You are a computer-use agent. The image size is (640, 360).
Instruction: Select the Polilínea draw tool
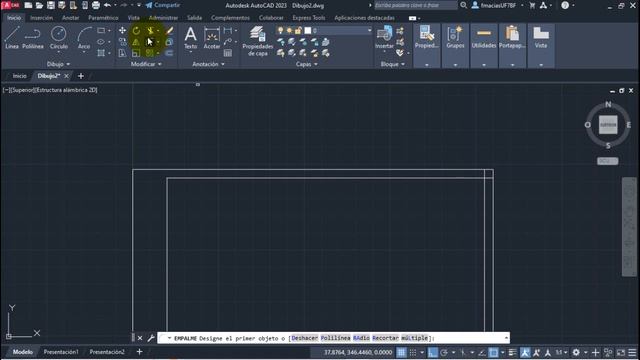pos(33,38)
